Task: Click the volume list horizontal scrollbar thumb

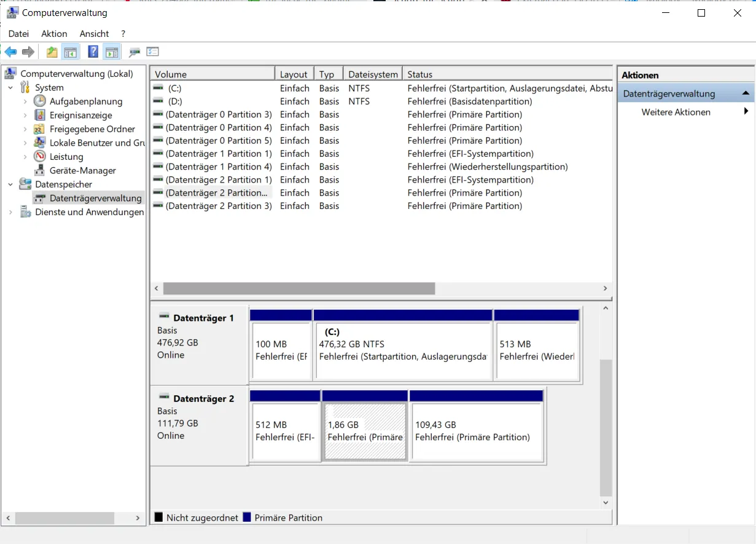Action: coord(299,288)
